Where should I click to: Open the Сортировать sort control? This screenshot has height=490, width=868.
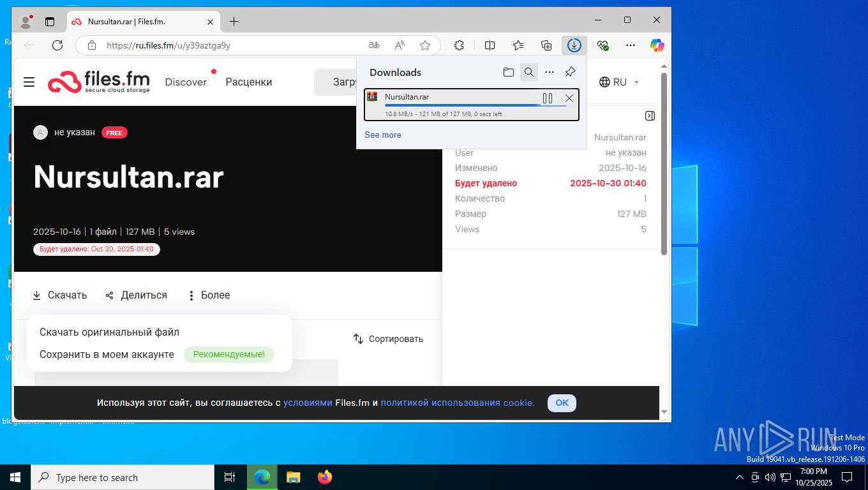click(x=389, y=339)
